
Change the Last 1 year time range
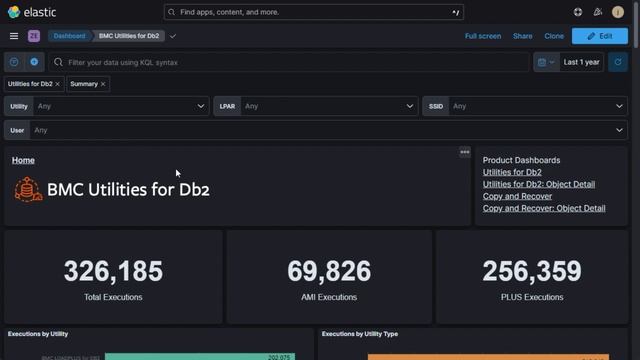pos(581,62)
